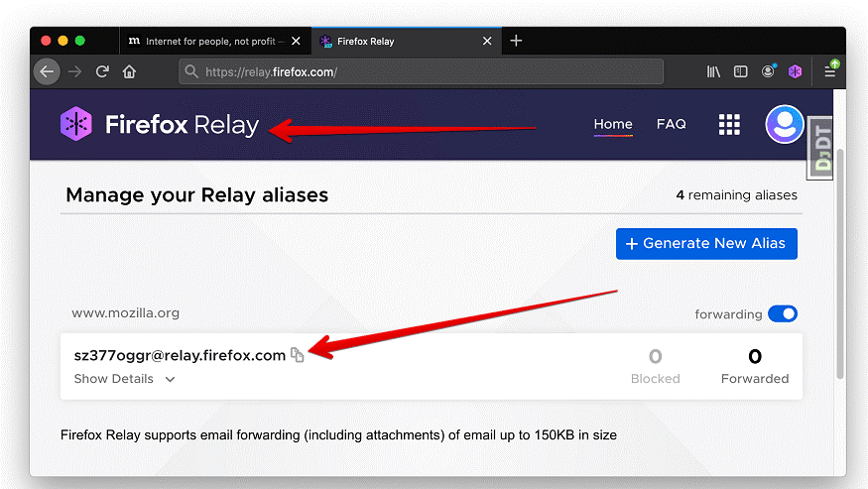The width and height of the screenshot is (868, 489).
Task: Click the page vertical scrollbar
Action: tap(840, 263)
